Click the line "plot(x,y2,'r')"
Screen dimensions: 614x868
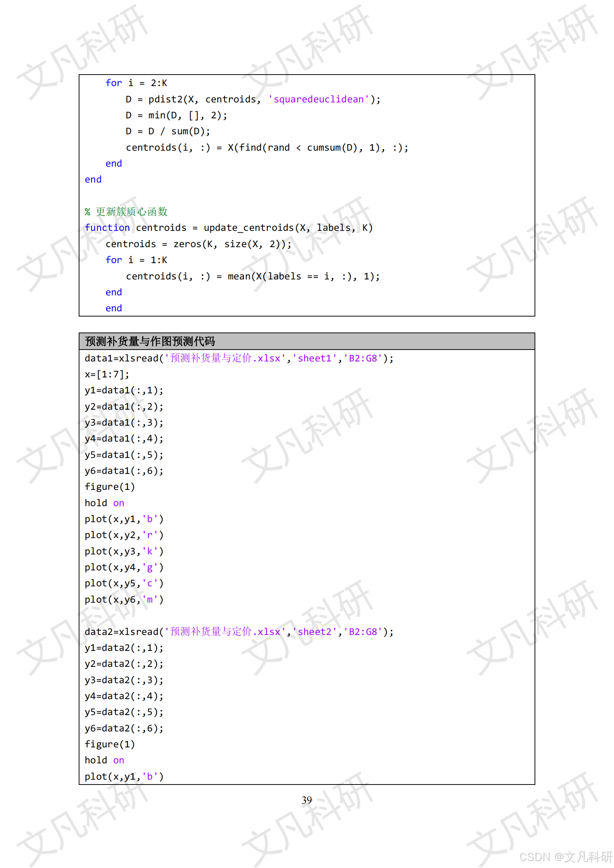coord(124,535)
